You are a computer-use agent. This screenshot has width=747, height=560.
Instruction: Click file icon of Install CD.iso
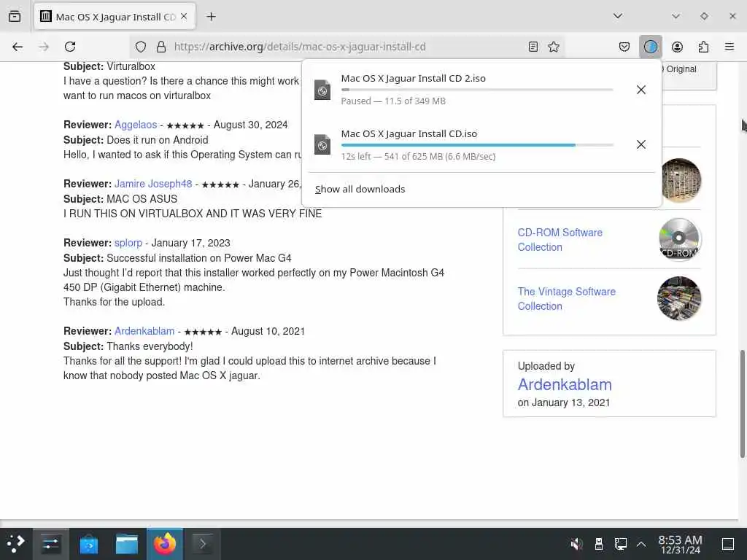(322, 145)
